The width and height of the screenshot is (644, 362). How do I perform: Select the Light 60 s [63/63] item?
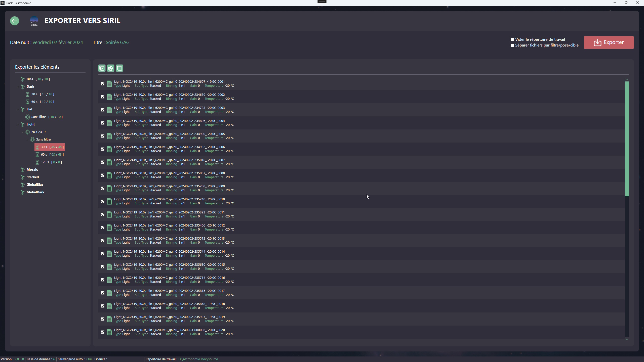[x=50, y=155]
